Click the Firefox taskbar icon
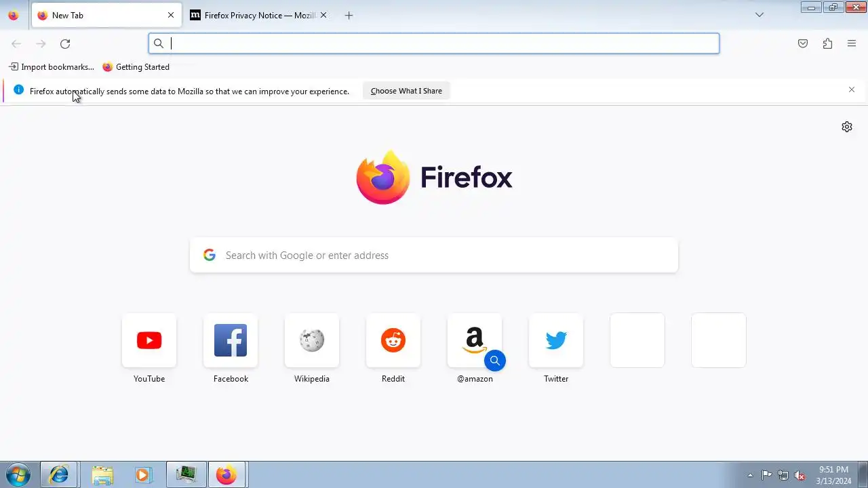The width and height of the screenshot is (868, 488). pyautogui.click(x=226, y=475)
